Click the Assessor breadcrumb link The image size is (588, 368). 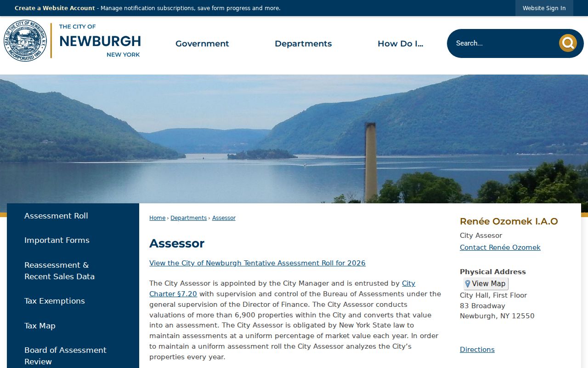point(224,218)
